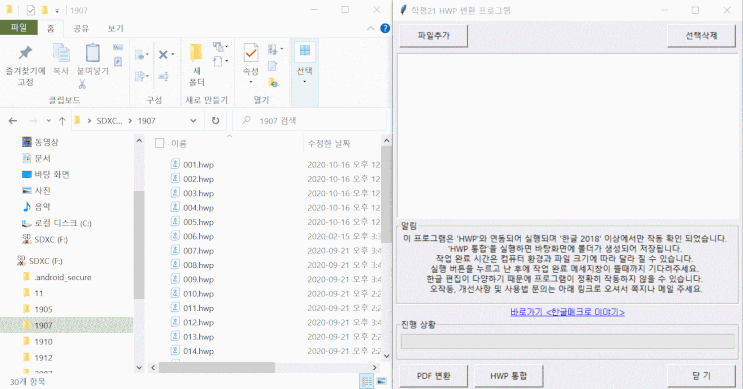The height and width of the screenshot is (389, 743).
Task: Switch to details view icon in status bar
Action: pos(367,381)
